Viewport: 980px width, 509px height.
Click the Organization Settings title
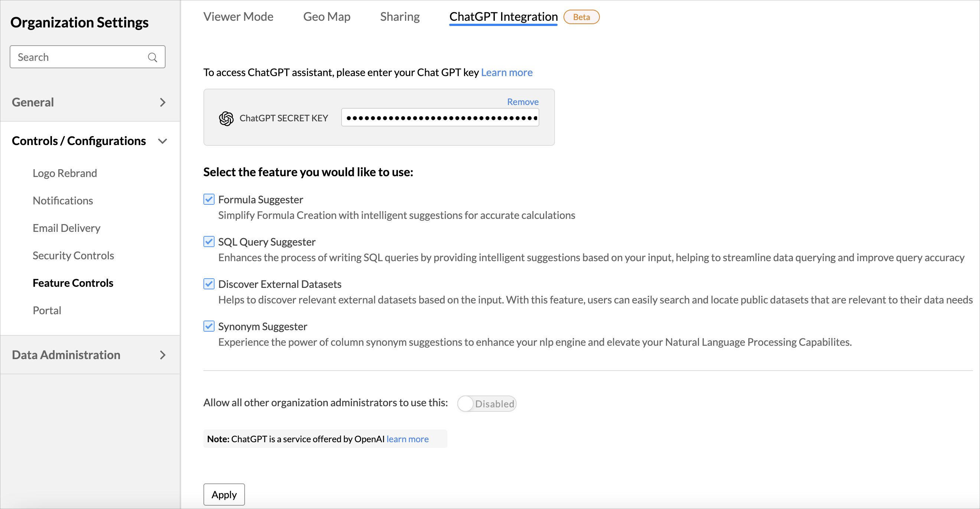(x=79, y=22)
